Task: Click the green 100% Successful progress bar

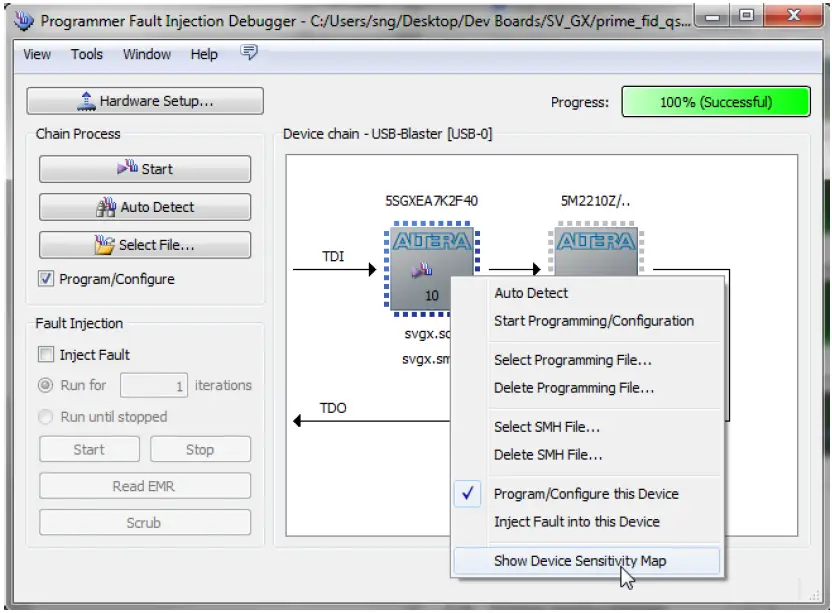Action: coord(716,101)
